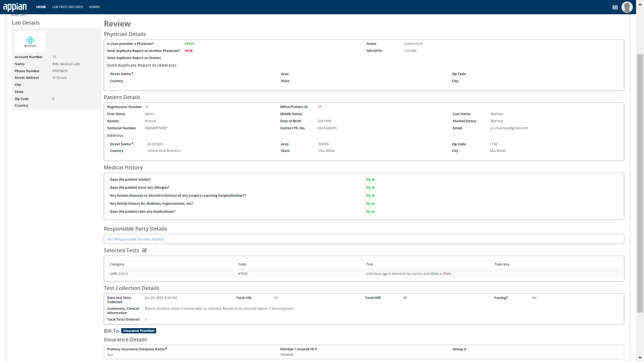The image size is (644, 362).
Task: Click the No Responsible Parties Added text
Action: (x=136, y=239)
